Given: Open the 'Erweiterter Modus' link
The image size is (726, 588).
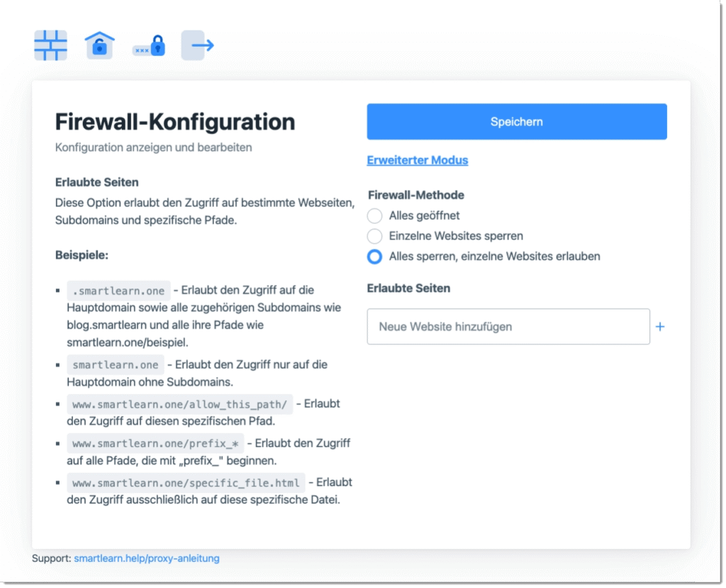Looking at the screenshot, I should 417,160.
